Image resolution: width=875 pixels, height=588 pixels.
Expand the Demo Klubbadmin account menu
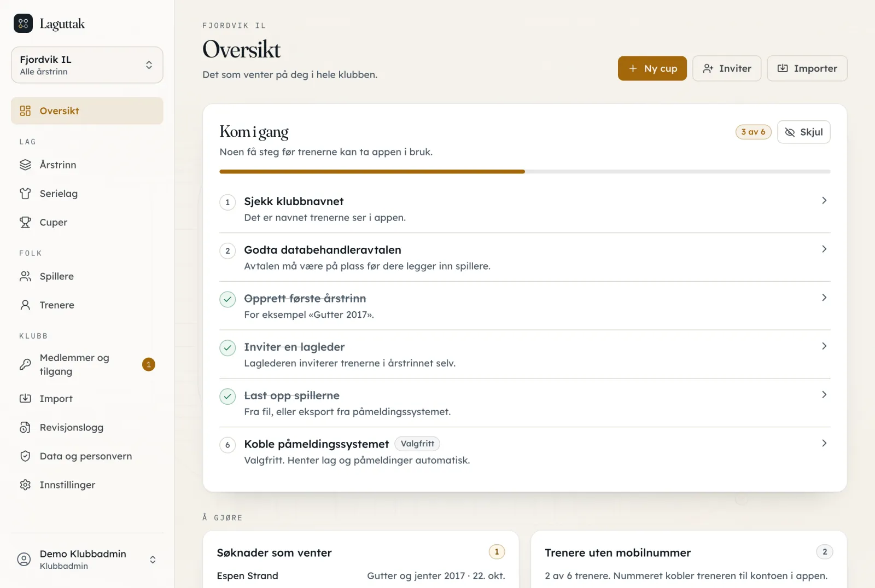[87, 560]
